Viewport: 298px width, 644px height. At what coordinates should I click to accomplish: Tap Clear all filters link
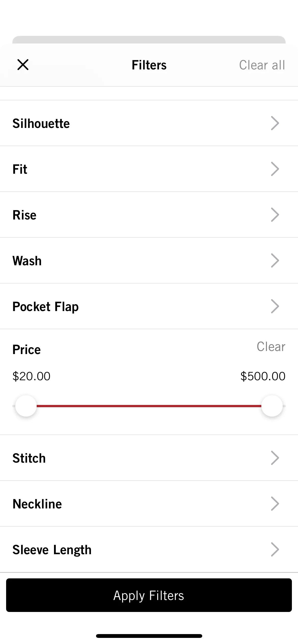(x=262, y=65)
